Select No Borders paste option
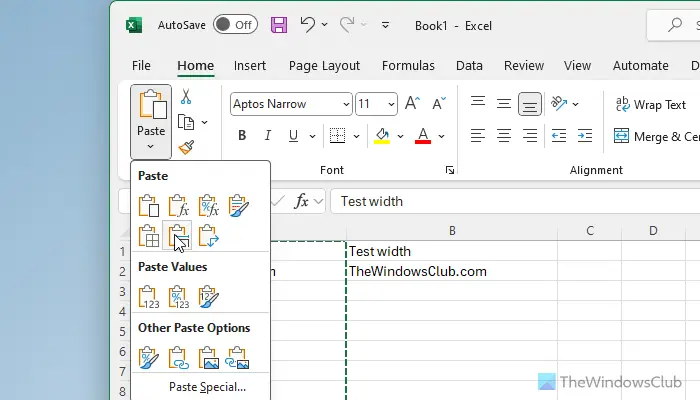Screen dimensions: 700x400 point(148,236)
